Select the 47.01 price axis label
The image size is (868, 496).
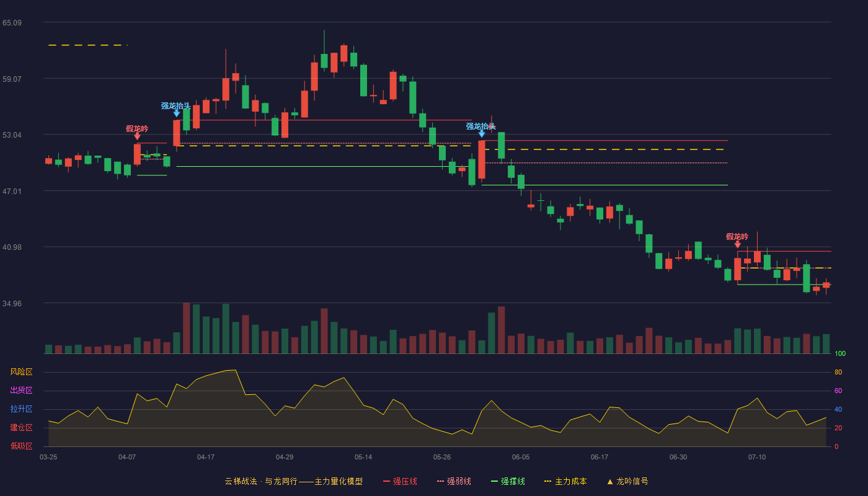12,192
